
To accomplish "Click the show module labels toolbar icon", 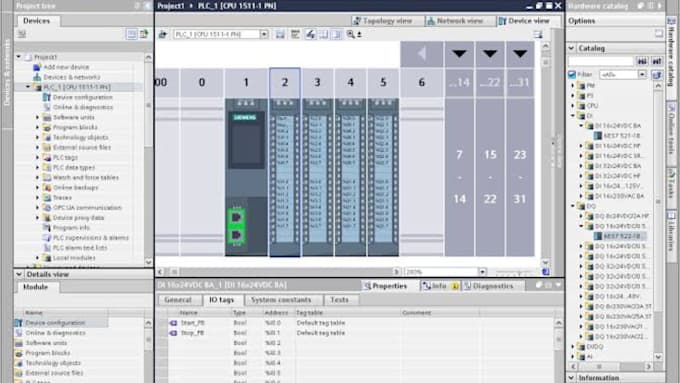I will pos(295,34).
